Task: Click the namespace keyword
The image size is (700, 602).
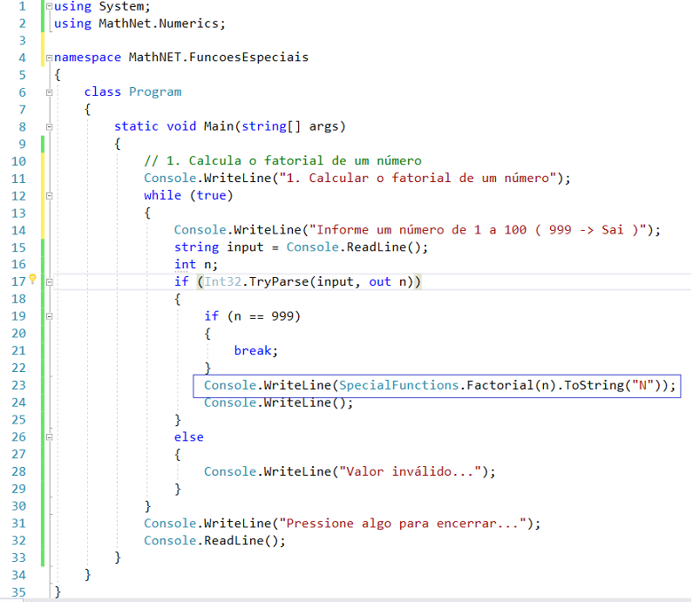Action: pyautogui.click(x=87, y=57)
